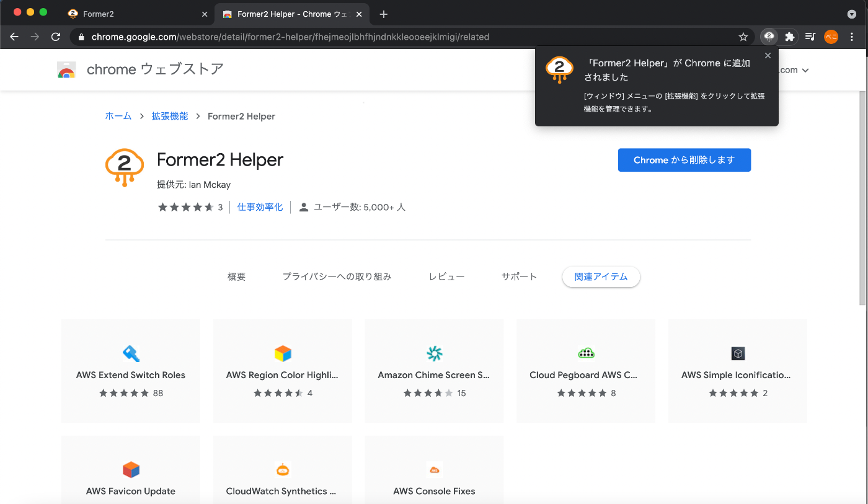Click the Former2 Helper cloud logo

click(125, 167)
